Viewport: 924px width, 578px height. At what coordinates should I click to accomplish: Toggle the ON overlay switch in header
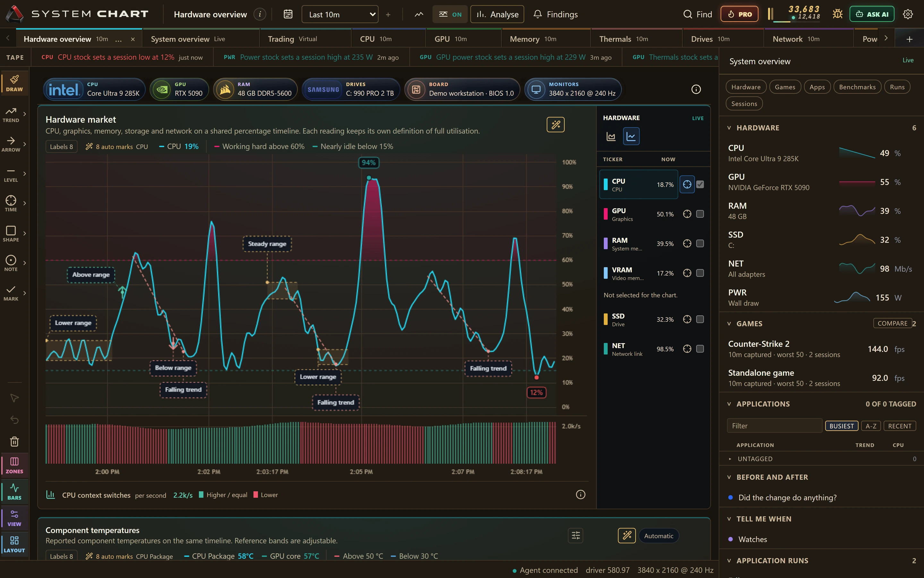pos(450,14)
